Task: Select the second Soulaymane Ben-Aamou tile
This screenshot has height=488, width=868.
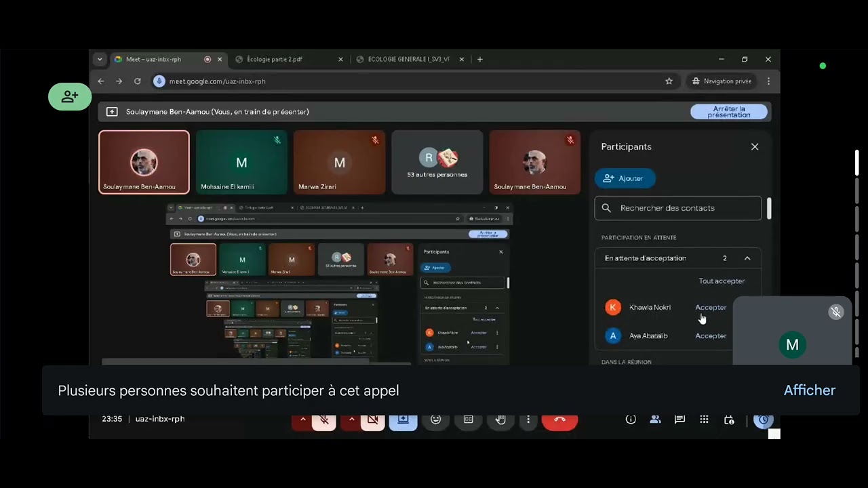Action: 534,162
